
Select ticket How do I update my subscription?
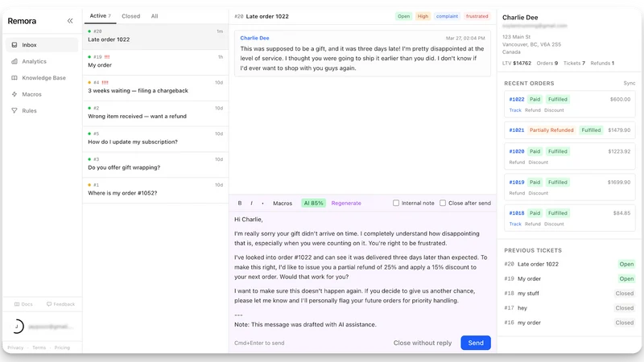[155, 138]
